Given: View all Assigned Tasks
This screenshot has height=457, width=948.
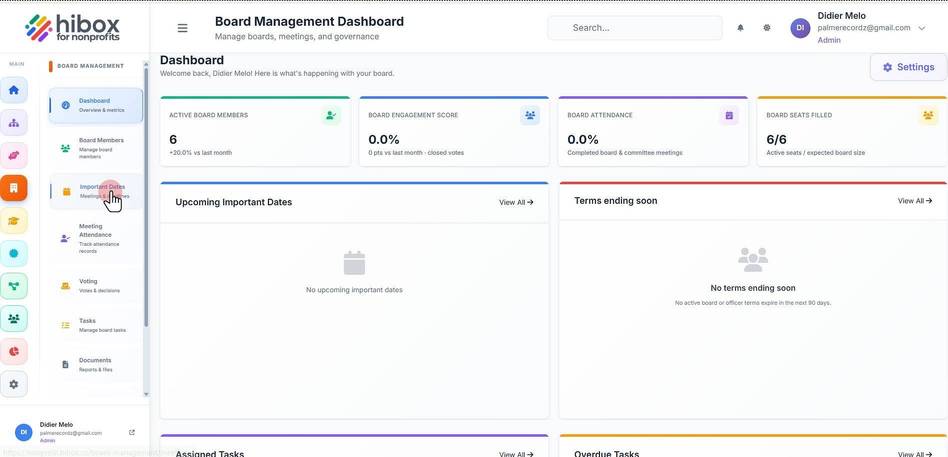Looking at the screenshot, I should point(516,454).
